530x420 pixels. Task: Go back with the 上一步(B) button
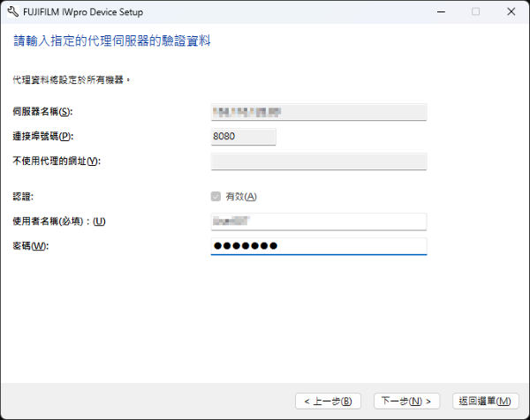click(328, 401)
